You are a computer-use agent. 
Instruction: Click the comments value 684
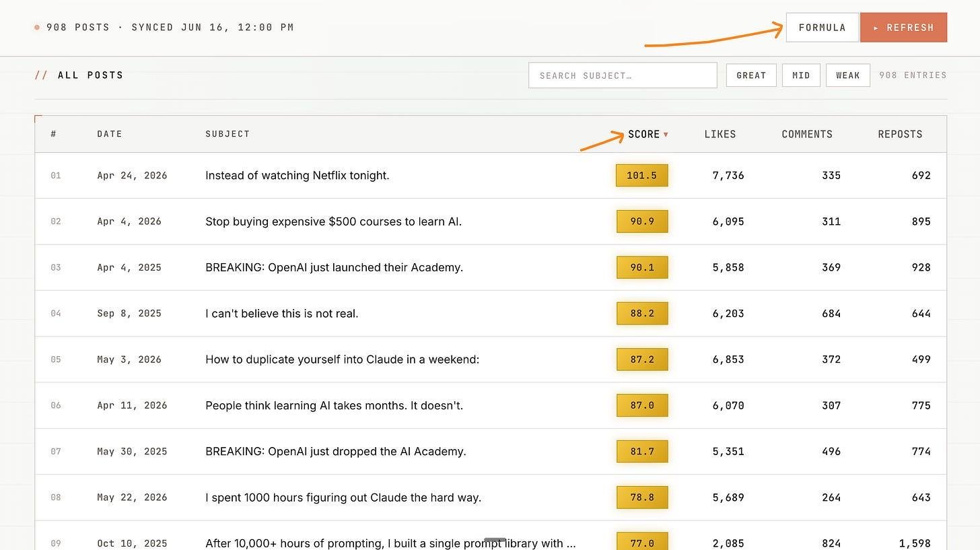pyautogui.click(x=831, y=313)
